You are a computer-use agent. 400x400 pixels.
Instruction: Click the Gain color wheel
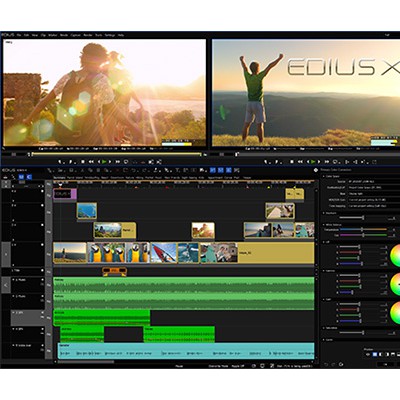pyautogui.click(x=395, y=313)
